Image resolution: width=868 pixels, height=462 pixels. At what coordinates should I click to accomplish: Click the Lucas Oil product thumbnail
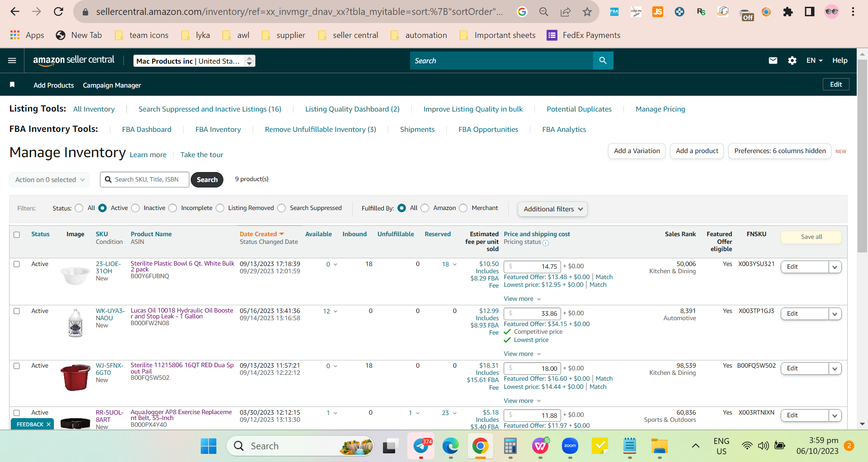(75, 323)
